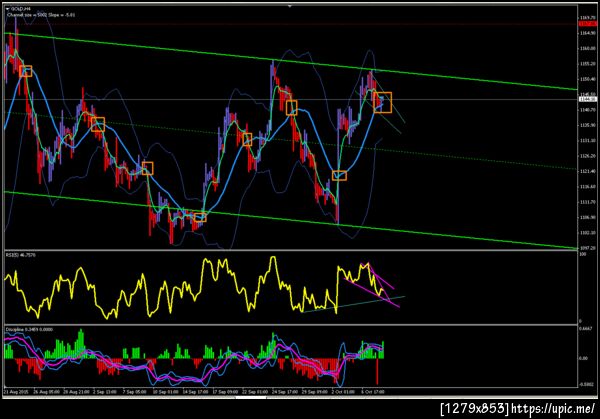Viewport: 600px width, 419px height.
Task: Select the upper solid green channel line
Action: (291, 62)
